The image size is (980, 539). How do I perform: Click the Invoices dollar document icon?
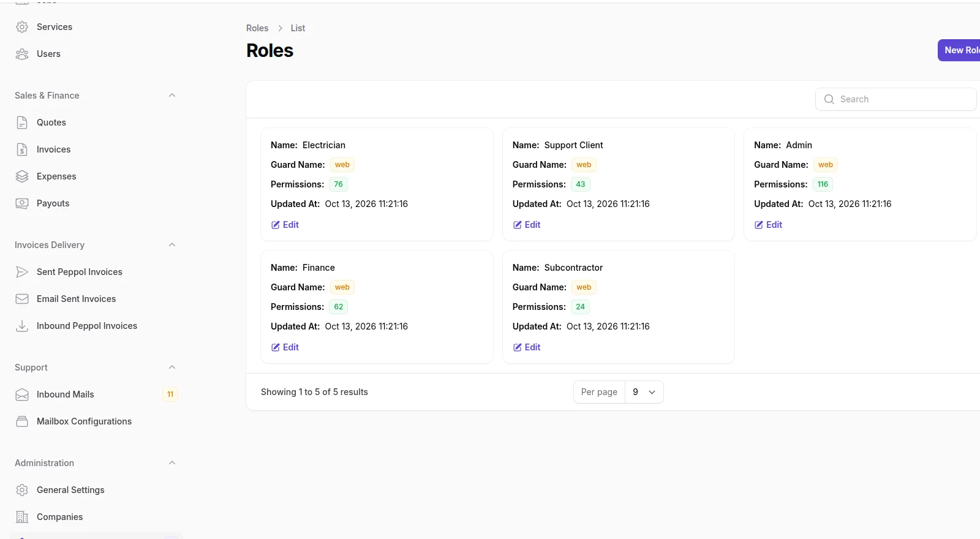pos(22,149)
